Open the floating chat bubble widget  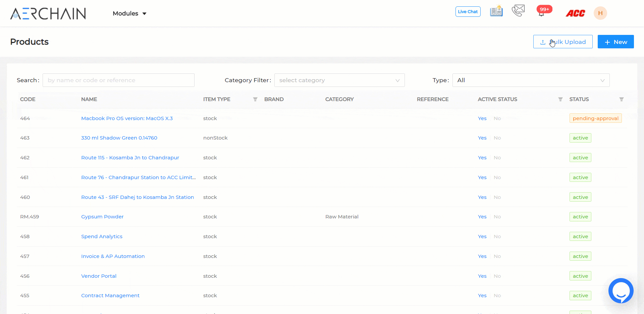click(x=621, y=291)
